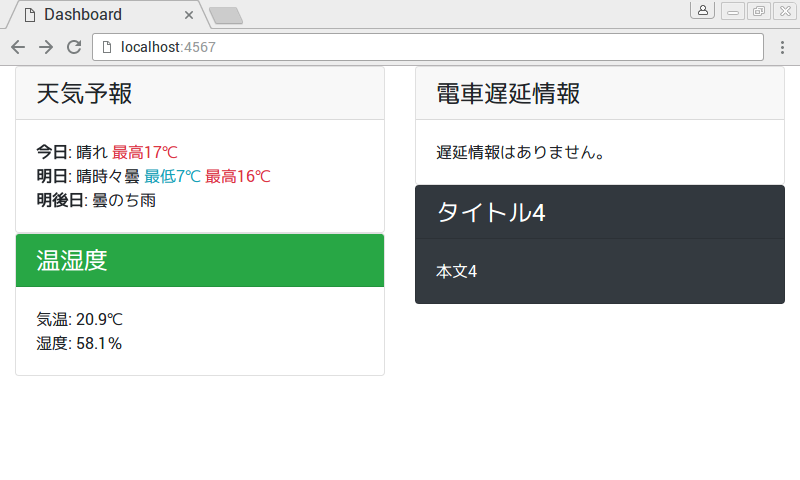Click the 気温: 20.9℃ reading

point(80,319)
